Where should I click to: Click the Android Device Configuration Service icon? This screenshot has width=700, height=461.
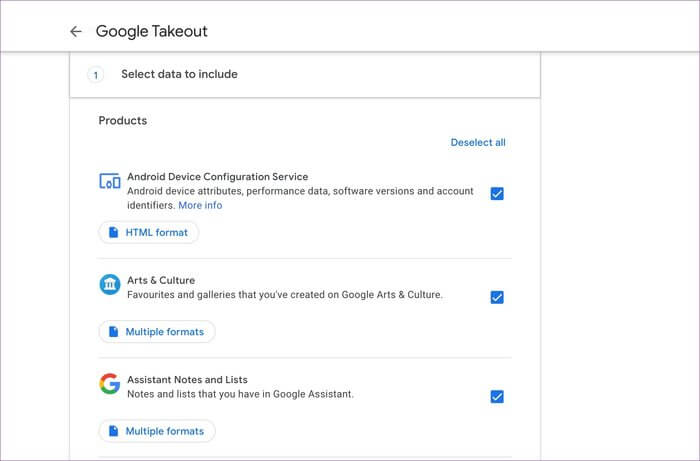(x=109, y=181)
